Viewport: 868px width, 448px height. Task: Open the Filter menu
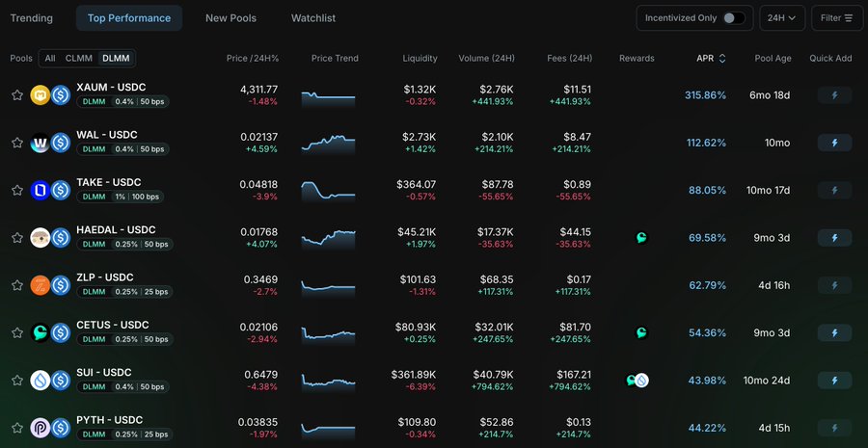837,18
